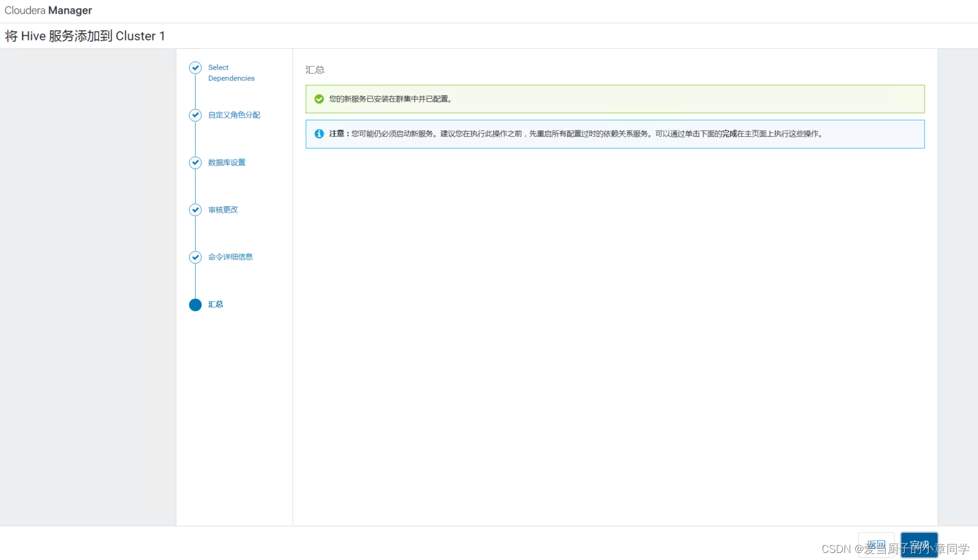Click the title 将 Hive 服务添加到 Cluster 1
The height and width of the screenshot is (560, 978).
(x=85, y=36)
